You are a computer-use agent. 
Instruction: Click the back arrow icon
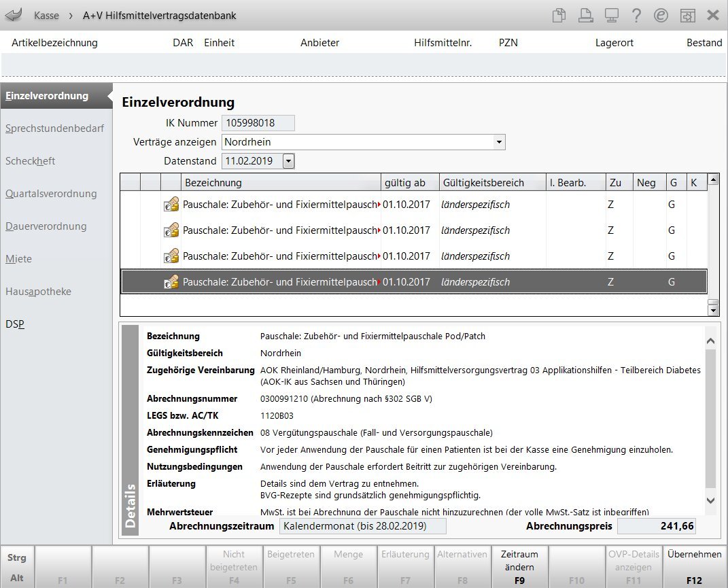click(14, 16)
